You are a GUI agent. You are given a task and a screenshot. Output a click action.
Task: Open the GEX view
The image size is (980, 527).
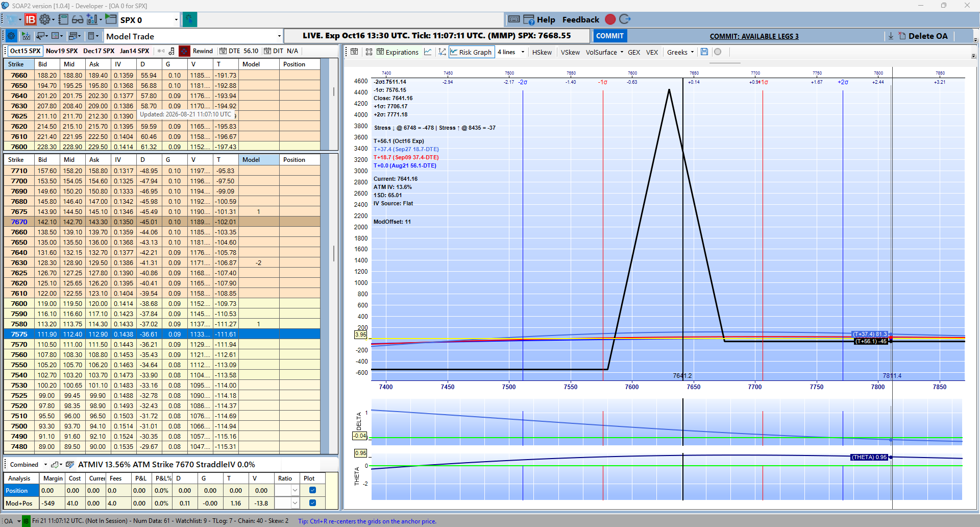coord(634,52)
